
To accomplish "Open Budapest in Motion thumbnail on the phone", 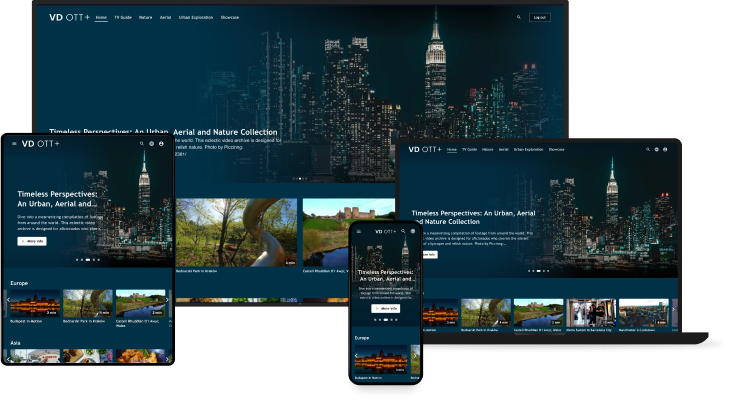I will [381, 359].
